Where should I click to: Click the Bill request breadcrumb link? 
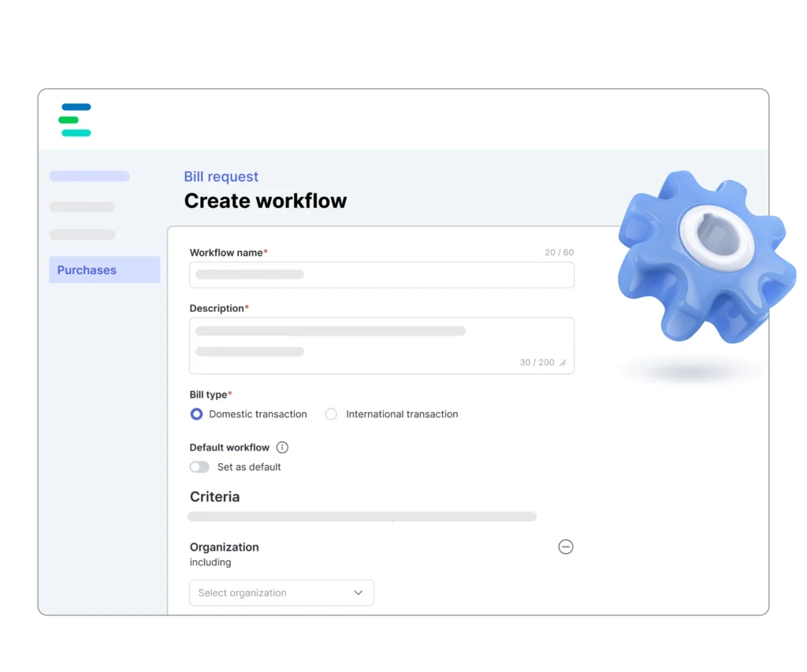coord(221,176)
